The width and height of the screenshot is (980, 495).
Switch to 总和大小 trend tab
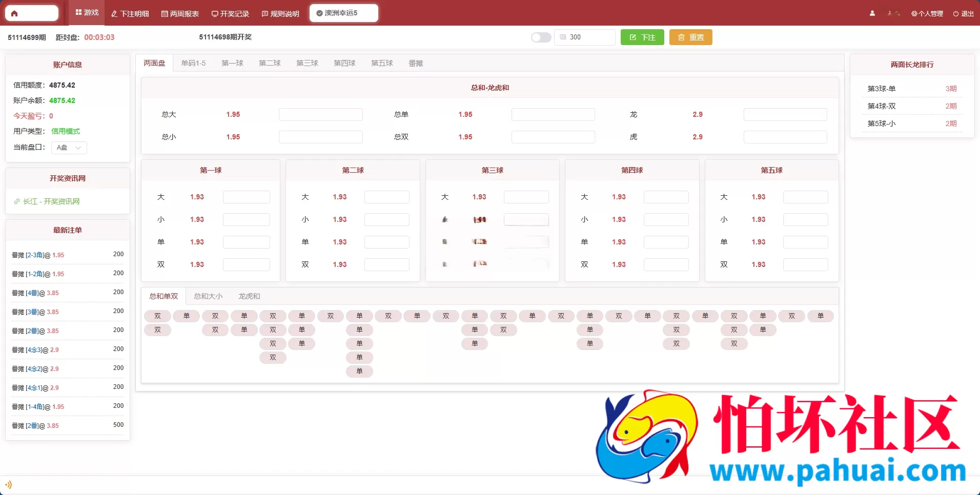[x=208, y=296]
